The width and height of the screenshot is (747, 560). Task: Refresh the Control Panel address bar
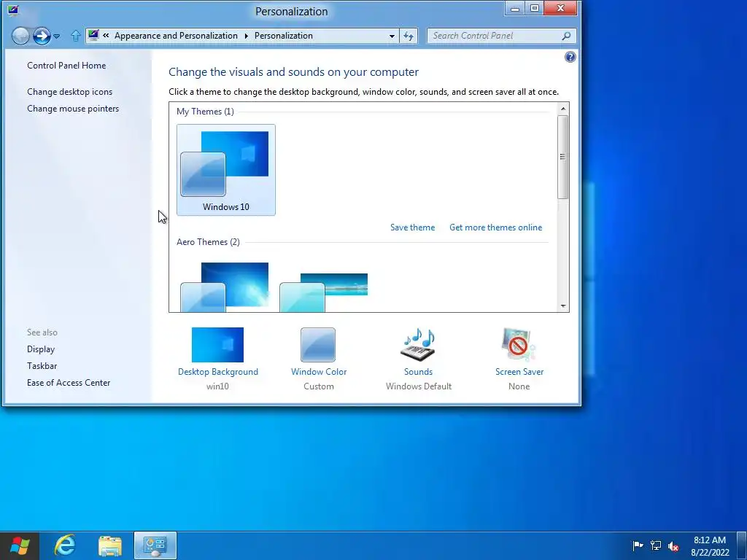[409, 36]
